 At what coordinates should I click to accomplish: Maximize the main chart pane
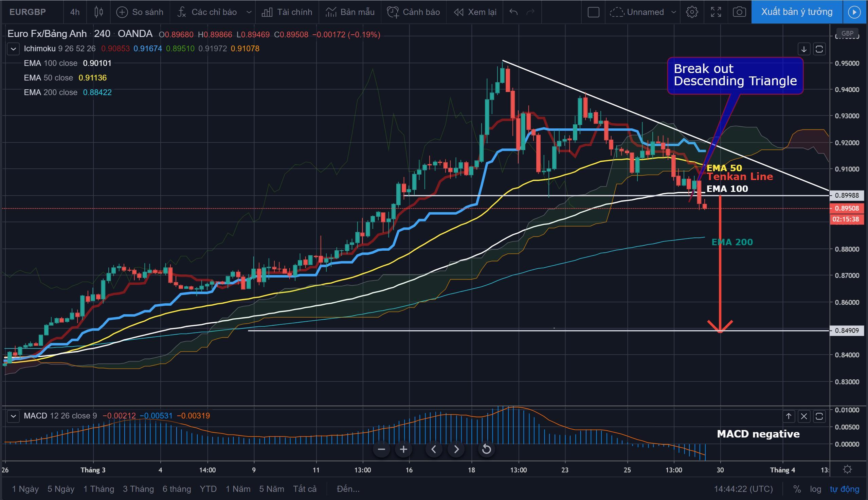pyautogui.click(x=819, y=49)
